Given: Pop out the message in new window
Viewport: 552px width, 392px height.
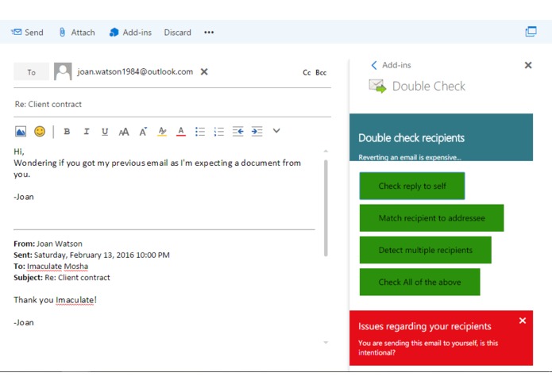Looking at the screenshot, I should point(531,32).
